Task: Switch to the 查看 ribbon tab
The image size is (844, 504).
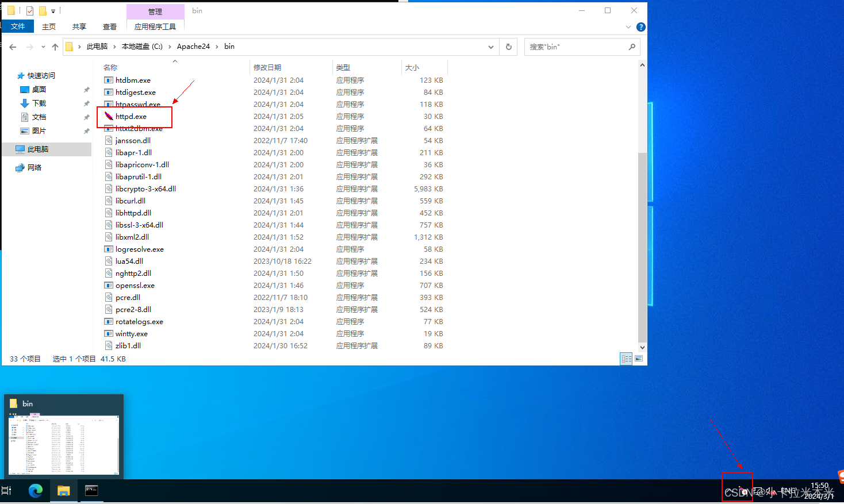Action: coord(109,26)
